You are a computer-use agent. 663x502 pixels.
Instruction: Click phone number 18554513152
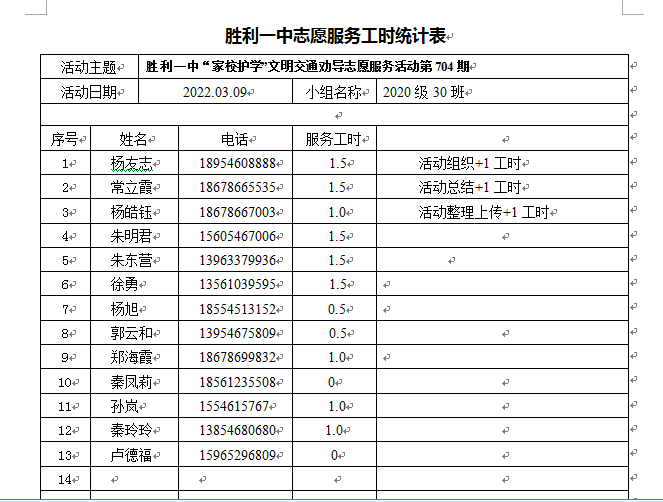click(x=237, y=309)
